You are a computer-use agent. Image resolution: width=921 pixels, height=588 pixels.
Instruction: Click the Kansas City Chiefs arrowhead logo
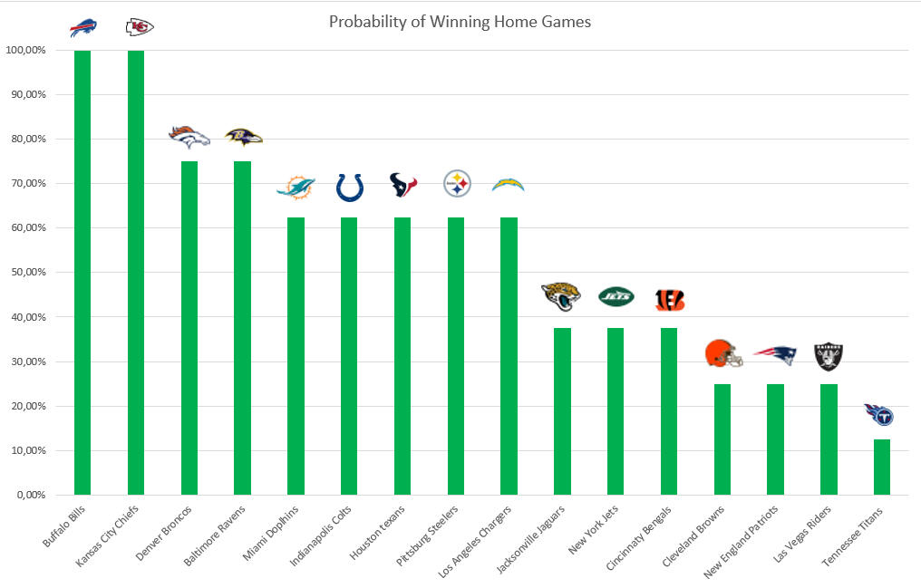139,27
